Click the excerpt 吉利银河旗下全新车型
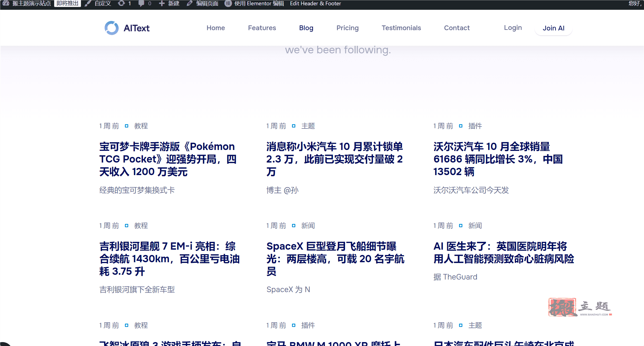 tap(137, 290)
